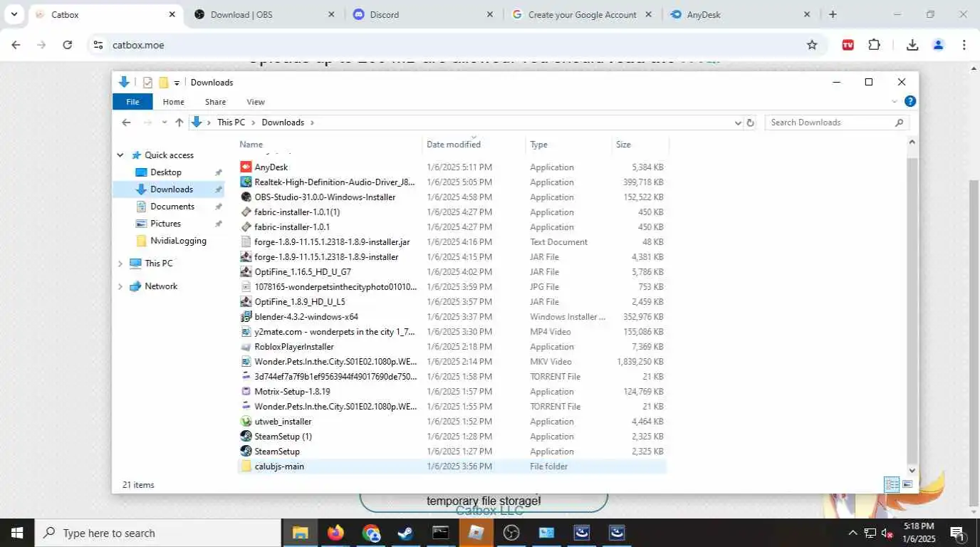The width and height of the screenshot is (980, 547).
Task: Open the address bar history dropdown
Action: click(738, 123)
